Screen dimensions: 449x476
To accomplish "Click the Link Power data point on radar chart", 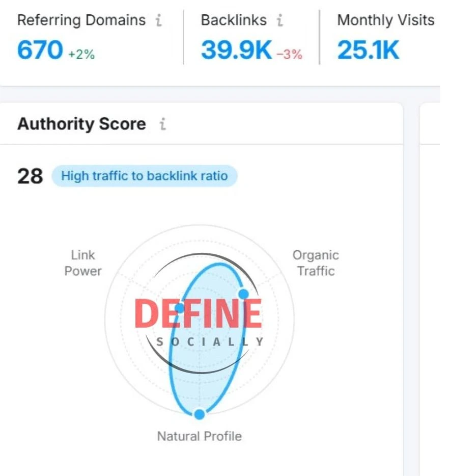I will (179, 308).
